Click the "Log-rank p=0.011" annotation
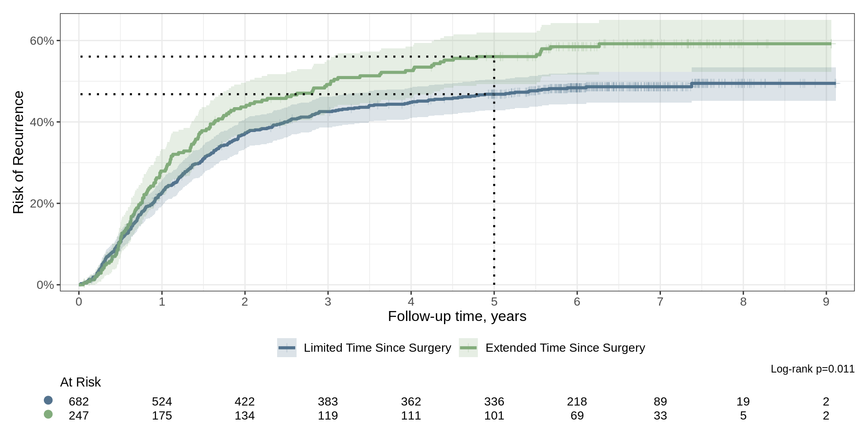The height and width of the screenshot is (434, 868). [x=812, y=369]
